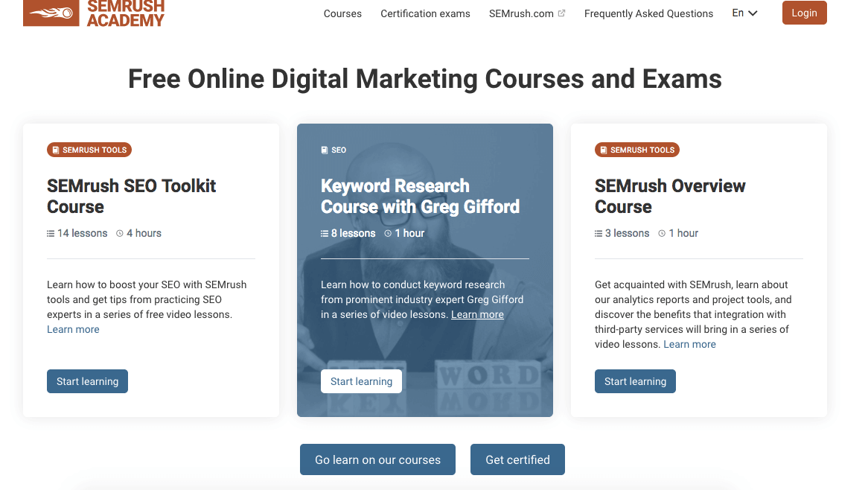Click the external link icon beside SEMrush.com
This screenshot has width=868, height=490.
pyautogui.click(x=561, y=13)
